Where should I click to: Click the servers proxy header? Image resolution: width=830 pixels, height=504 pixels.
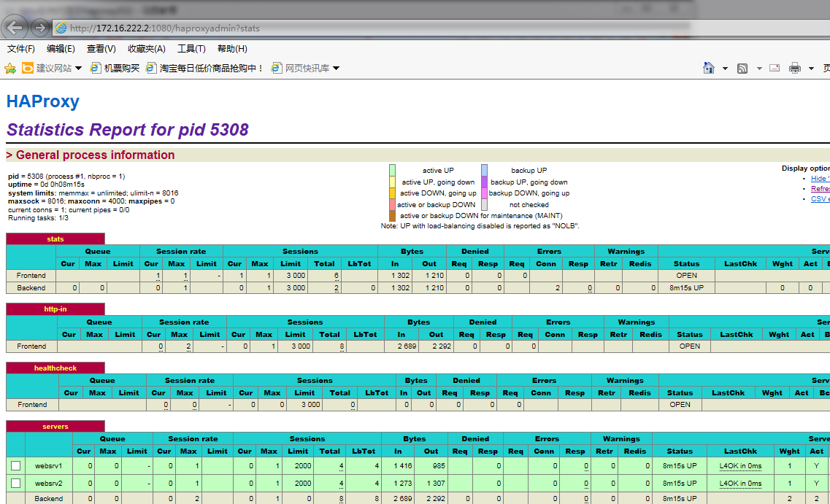tap(55, 426)
